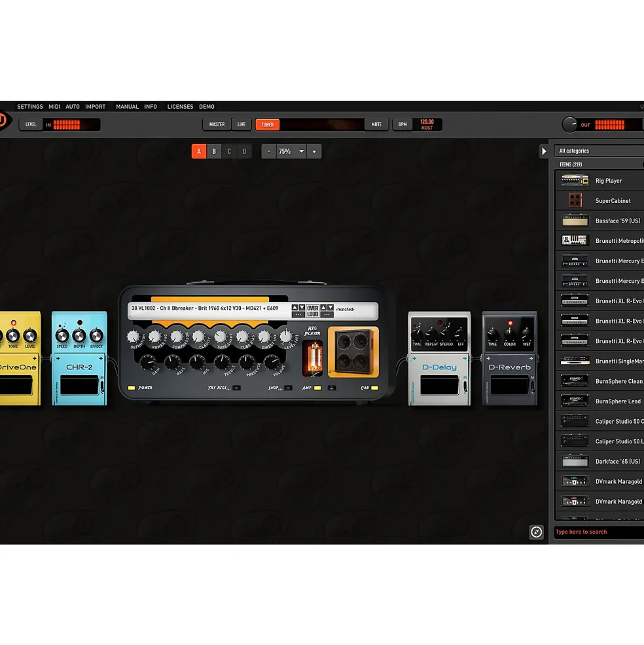Click the Brunetti SingleMan amp icon
The width and height of the screenshot is (644, 645).
coord(575,361)
